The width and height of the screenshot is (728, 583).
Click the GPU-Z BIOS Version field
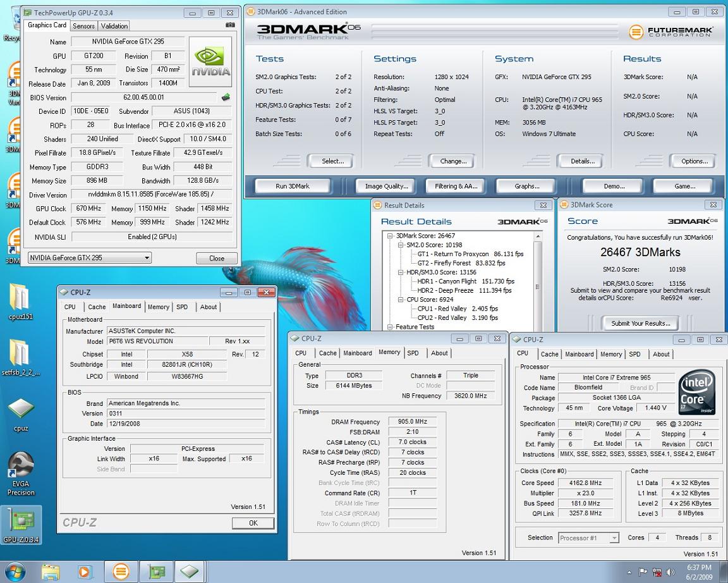click(143, 97)
